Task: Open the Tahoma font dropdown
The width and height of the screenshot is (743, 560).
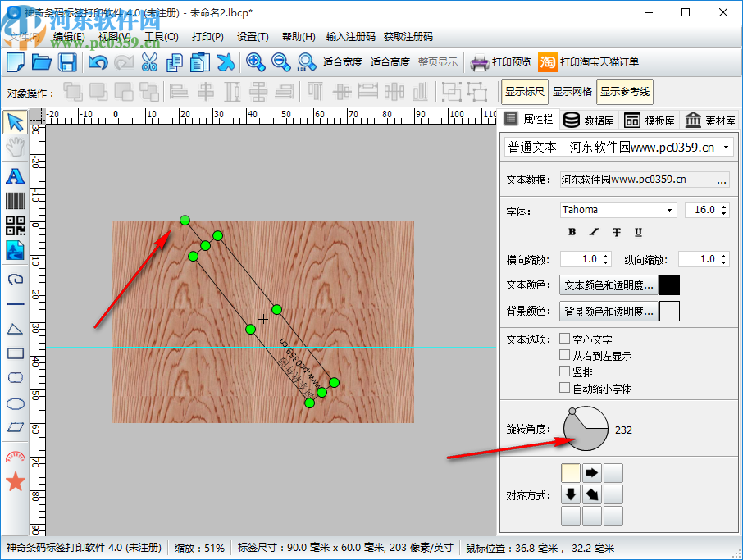Action: pyautogui.click(x=618, y=210)
